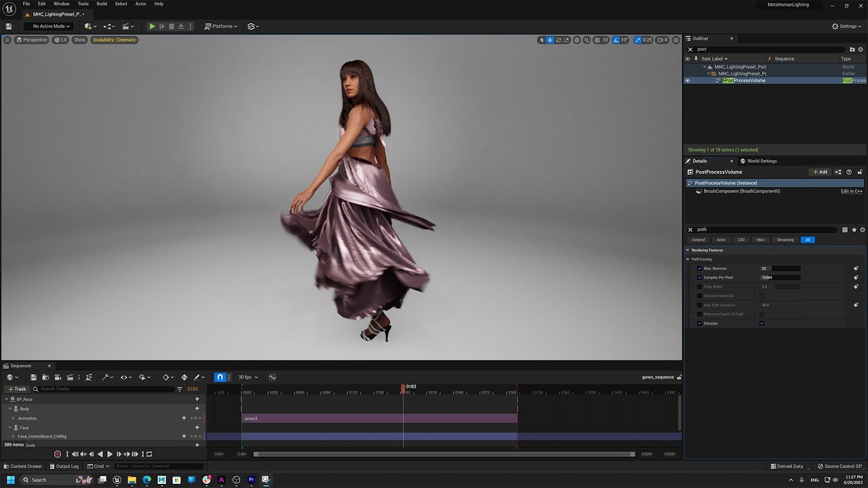Screen dimensions: 868x488
Task: Click the Show flags button
Action: (80, 40)
